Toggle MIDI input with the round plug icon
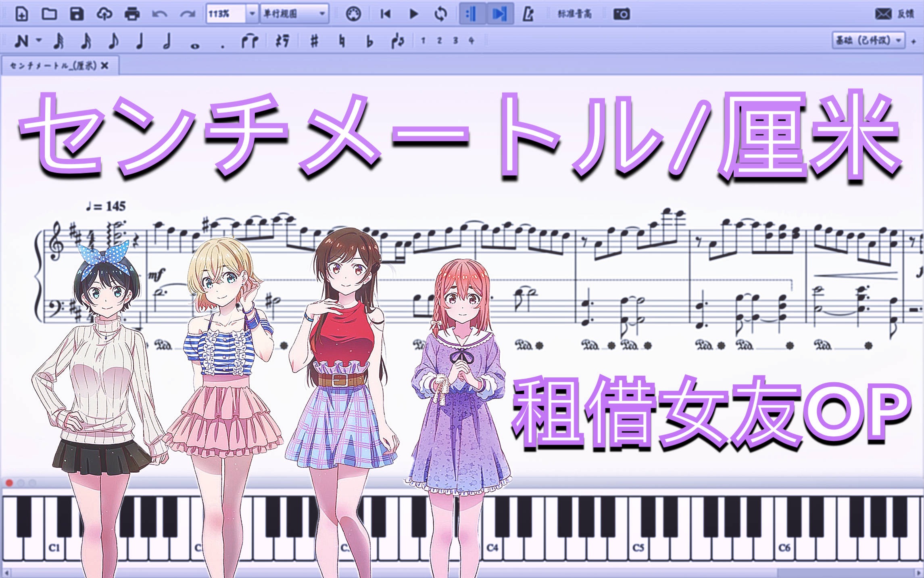 [354, 14]
